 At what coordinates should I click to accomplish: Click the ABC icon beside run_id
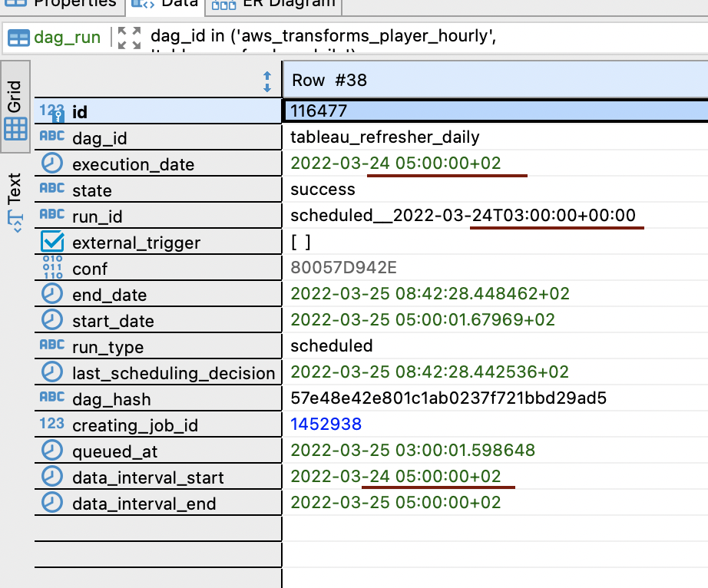point(52,214)
